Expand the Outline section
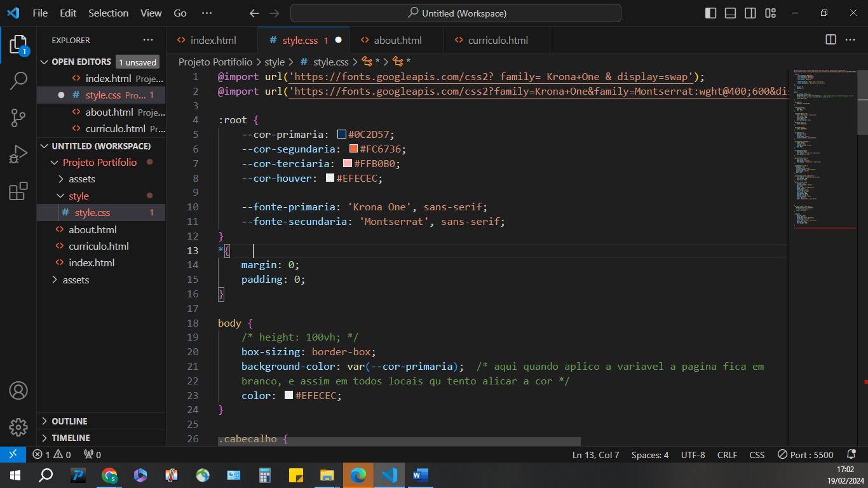868x488 pixels. pos(44,421)
